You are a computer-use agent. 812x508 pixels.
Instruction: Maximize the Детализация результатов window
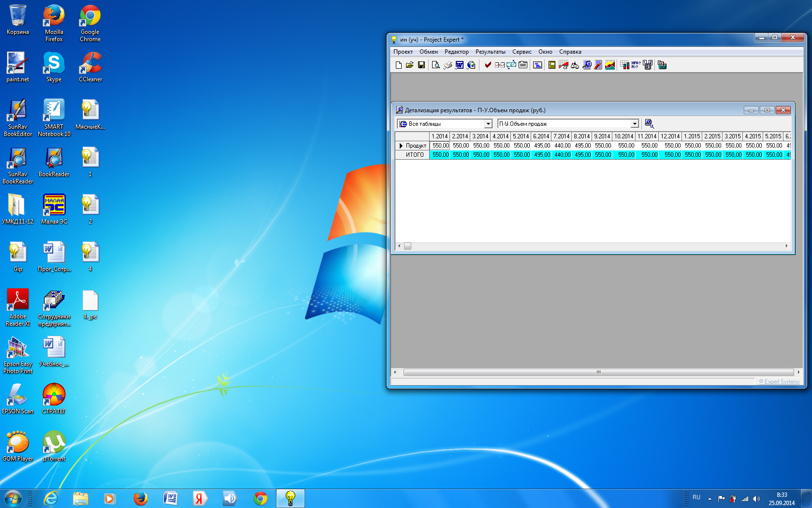pyautogui.click(x=767, y=110)
